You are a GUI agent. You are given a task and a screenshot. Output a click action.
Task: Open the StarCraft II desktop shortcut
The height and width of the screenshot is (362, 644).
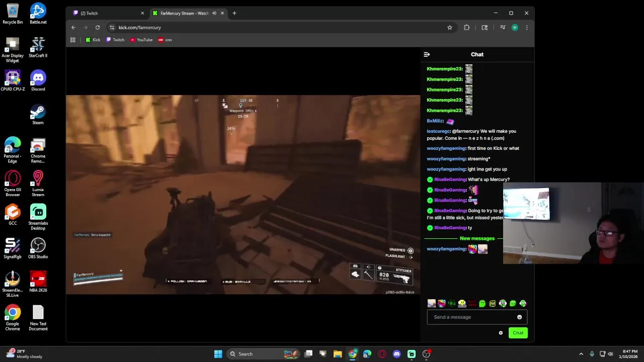click(38, 47)
